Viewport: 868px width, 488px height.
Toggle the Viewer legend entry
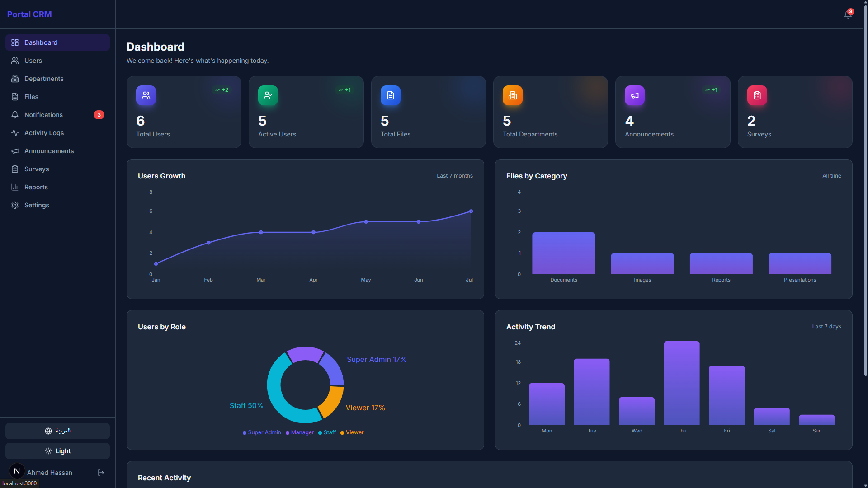(x=352, y=432)
